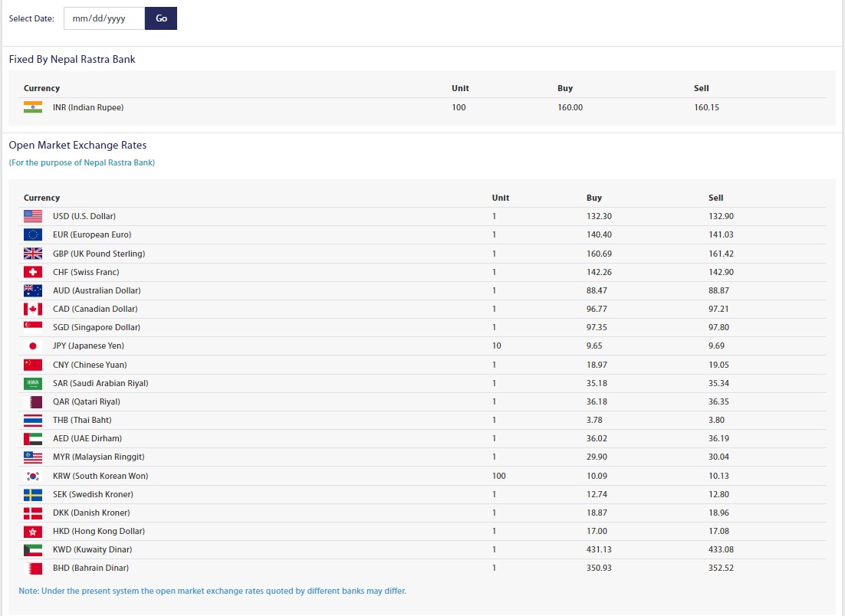
Task: Click 'AED (UAE Dirham)' currency name
Action: coord(87,437)
